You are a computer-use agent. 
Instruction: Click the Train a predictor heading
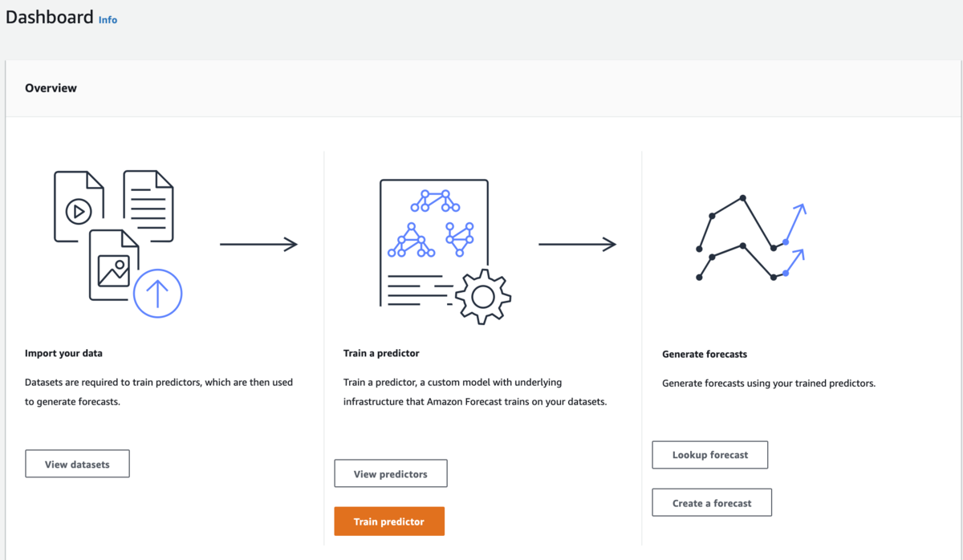coord(381,353)
